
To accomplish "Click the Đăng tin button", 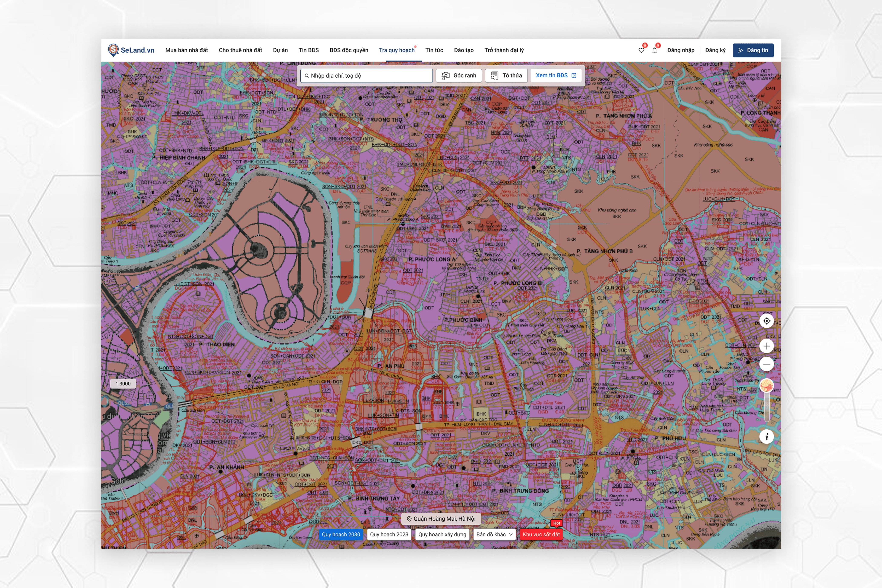I will 753,50.
